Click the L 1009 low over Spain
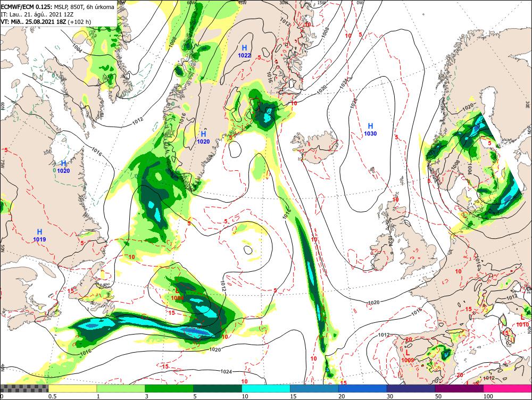The width and height of the screenshot is (532, 400). 408,356
